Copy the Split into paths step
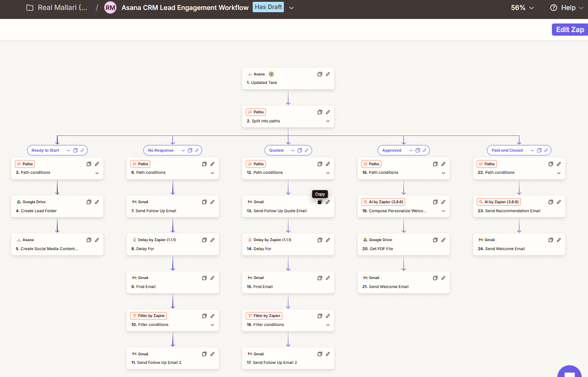Viewport: 588px width, 377px height. pos(320,112)
